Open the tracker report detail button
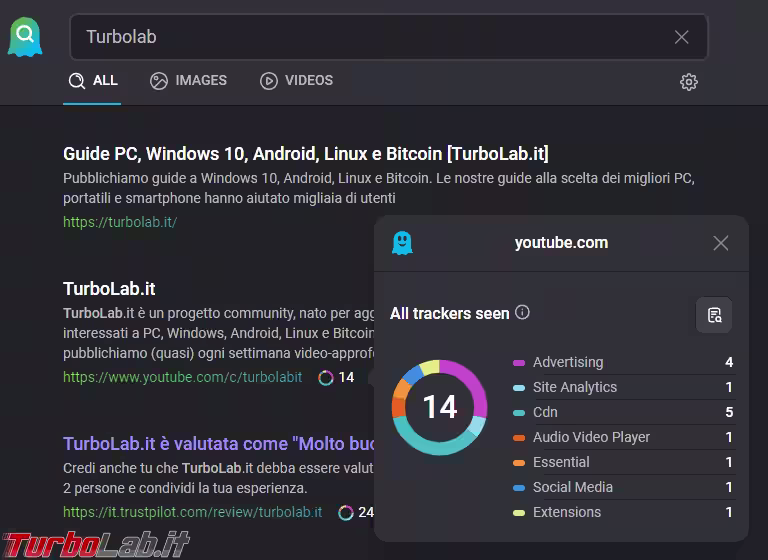 714,315
